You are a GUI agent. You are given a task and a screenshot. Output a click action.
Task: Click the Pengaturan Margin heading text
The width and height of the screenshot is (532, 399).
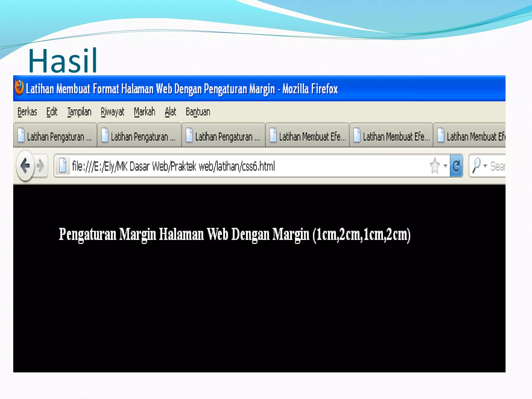coord(235,234)
